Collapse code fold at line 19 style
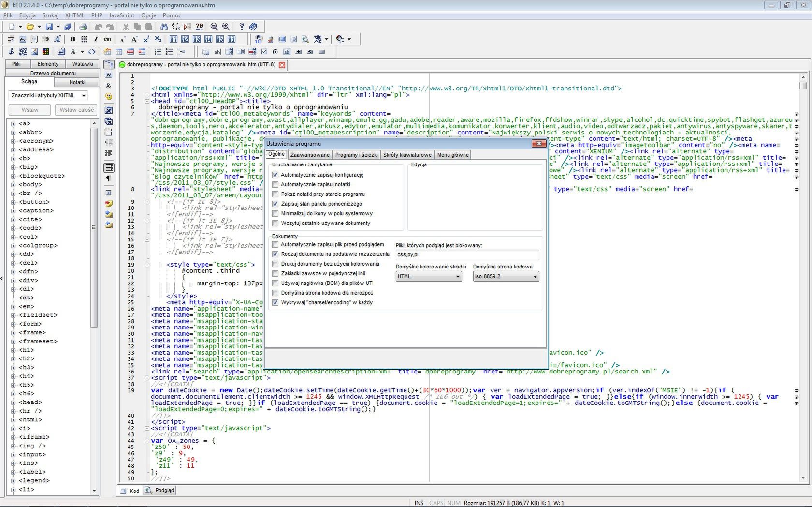This screenshot has height=507, width=812. (x=147, y=265)
